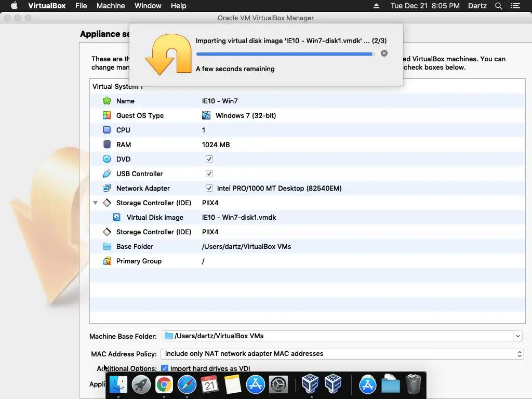The image size is (532, 399).
Task: Toggle the USB Controller checkbox
Action: coord(209,174)
